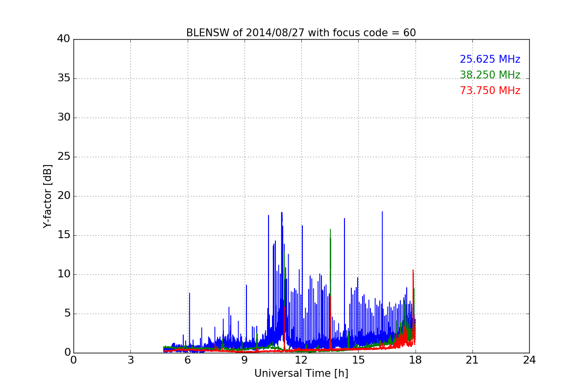The image size is (588, 392).
Task: Click the y-axis tick label 30
Action: tap(64, 118)
